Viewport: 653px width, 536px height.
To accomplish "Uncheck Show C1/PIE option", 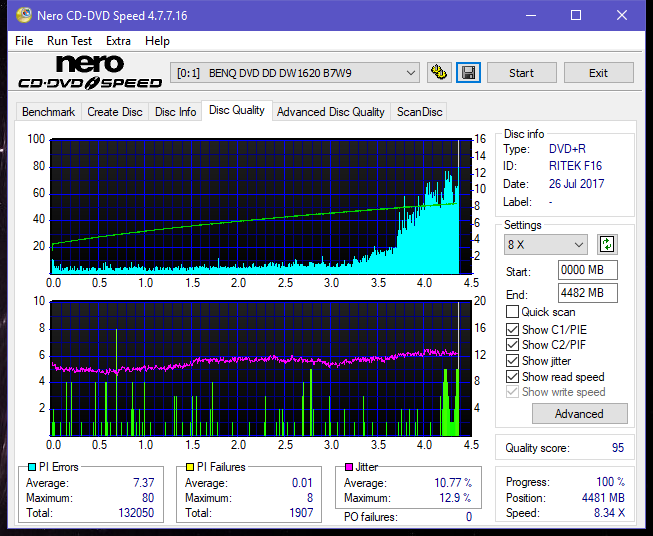I will [512, 329].
